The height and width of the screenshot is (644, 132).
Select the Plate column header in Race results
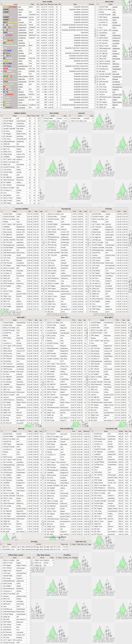pos(32,4)
